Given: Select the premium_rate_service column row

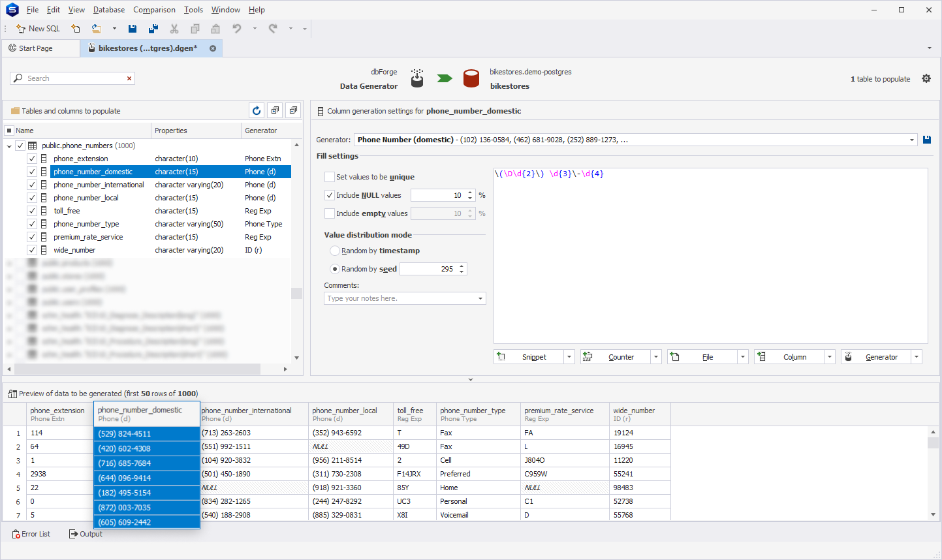Looking at the screenshot, I should (x=170, y=237).
